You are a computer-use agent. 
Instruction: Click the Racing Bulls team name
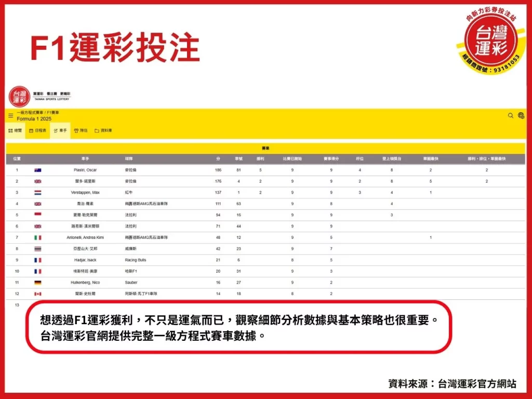click(x=136, y=260)
